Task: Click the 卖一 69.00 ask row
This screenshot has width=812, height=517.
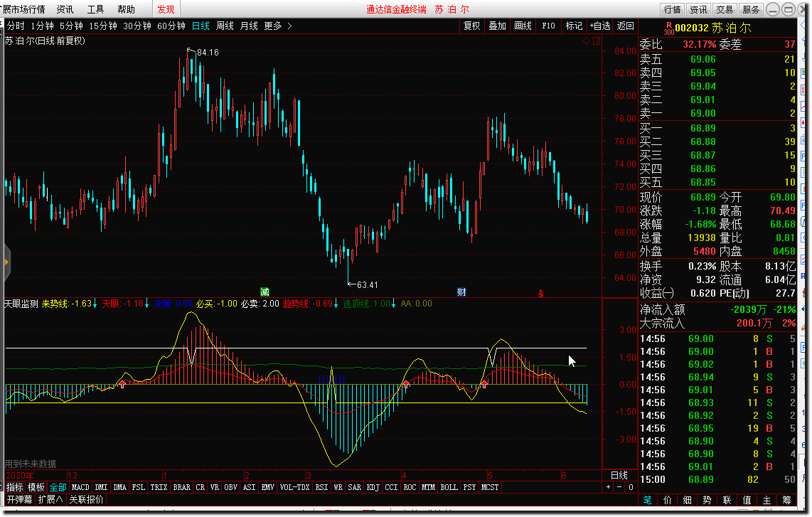Action: 717,113
